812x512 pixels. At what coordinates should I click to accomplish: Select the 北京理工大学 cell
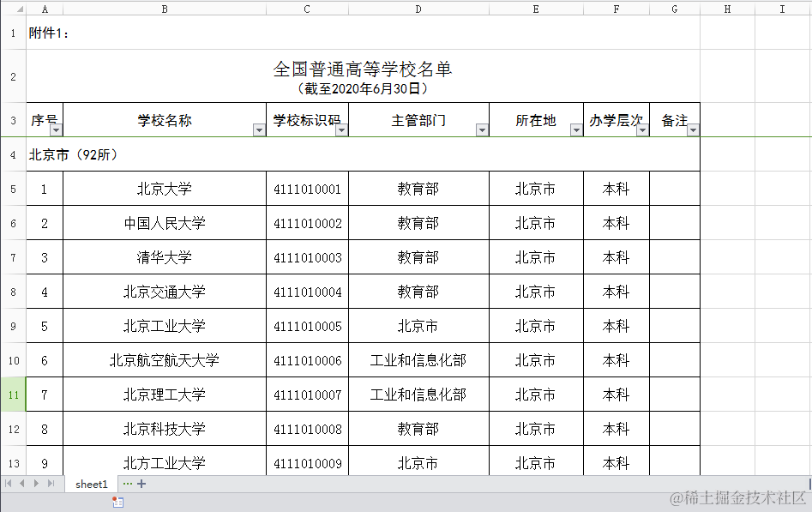tap(165, 395)
